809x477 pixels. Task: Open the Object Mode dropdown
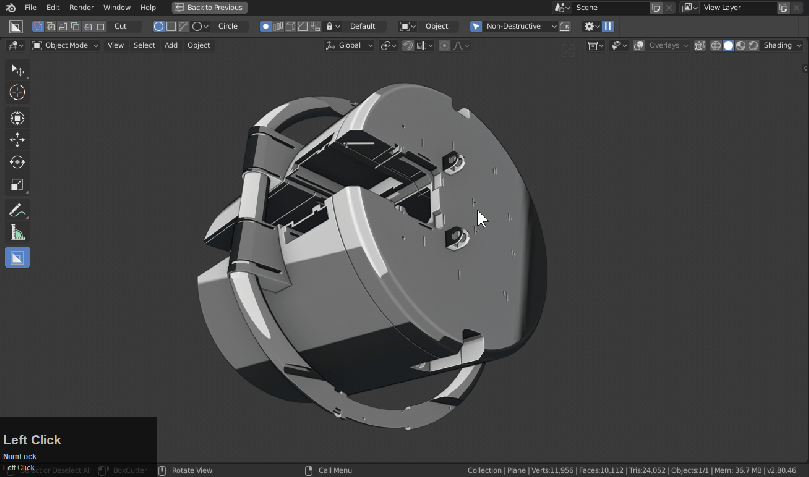click(65, 45)
